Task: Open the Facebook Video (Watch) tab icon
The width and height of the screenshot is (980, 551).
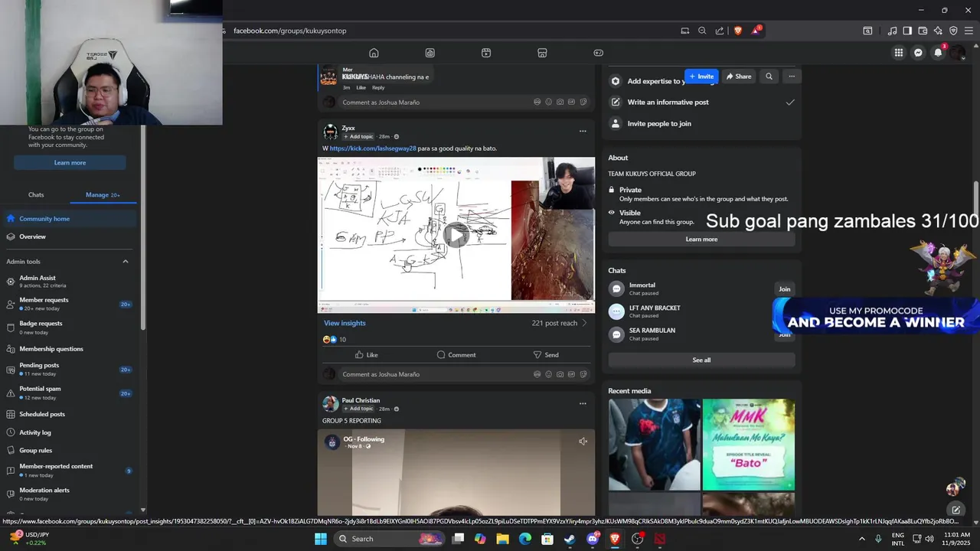Action: coord(486,53)
